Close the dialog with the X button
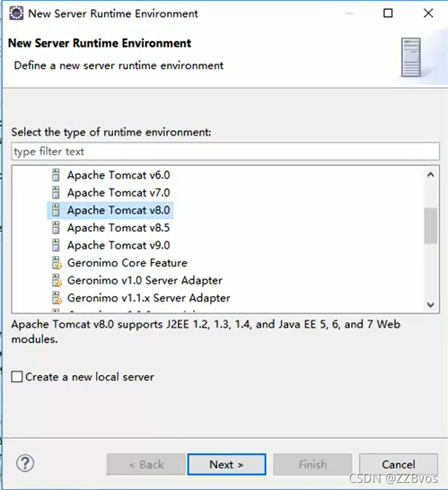This screenshot has width=448, height=490. 429,13
